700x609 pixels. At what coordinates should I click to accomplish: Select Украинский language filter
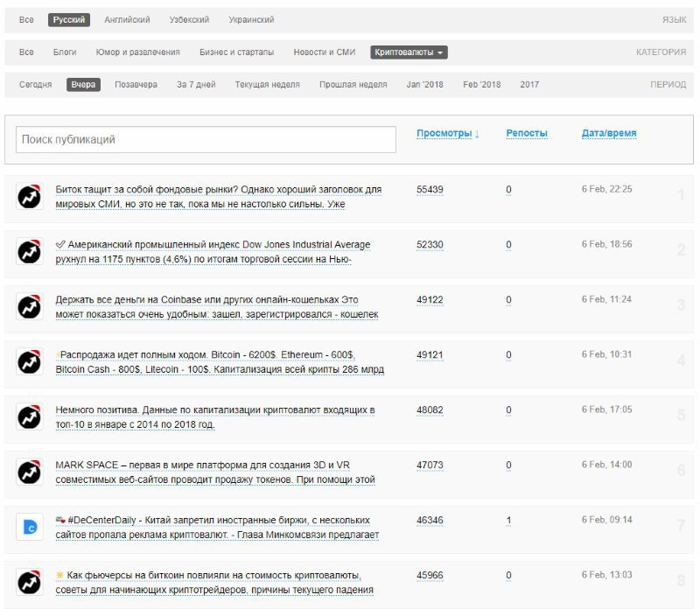pyautogui.click(x=251, y=20)
